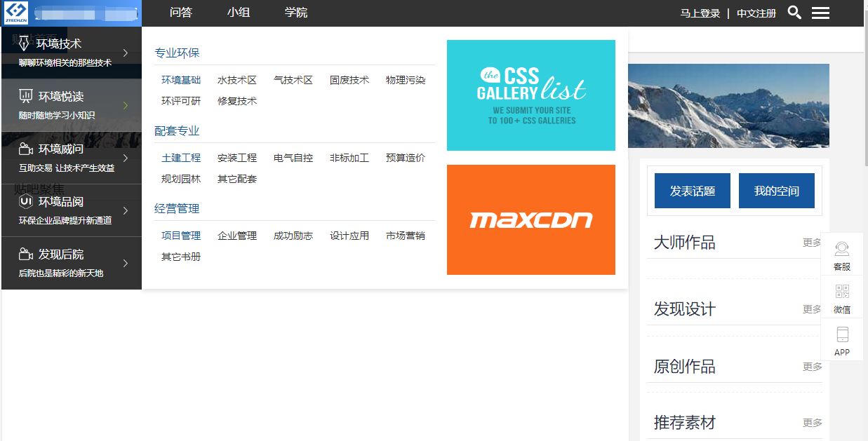868x441 pixels.
Task: Click the 马上登录 login link
Action: coord(700,13)
